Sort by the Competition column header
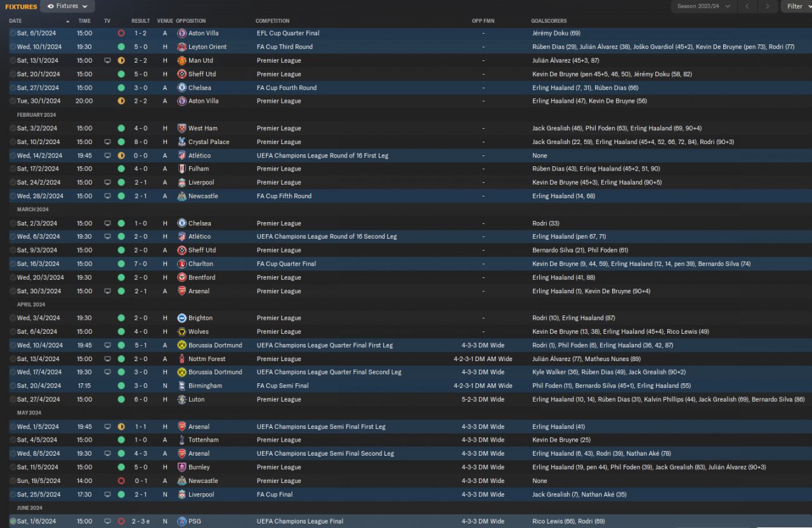 click(273, 21)
